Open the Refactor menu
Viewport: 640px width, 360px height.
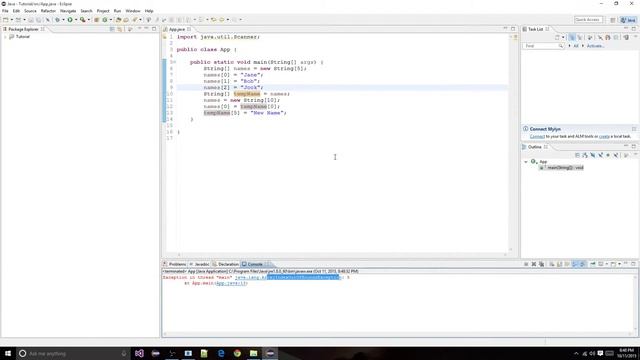[x=48, y=11]
